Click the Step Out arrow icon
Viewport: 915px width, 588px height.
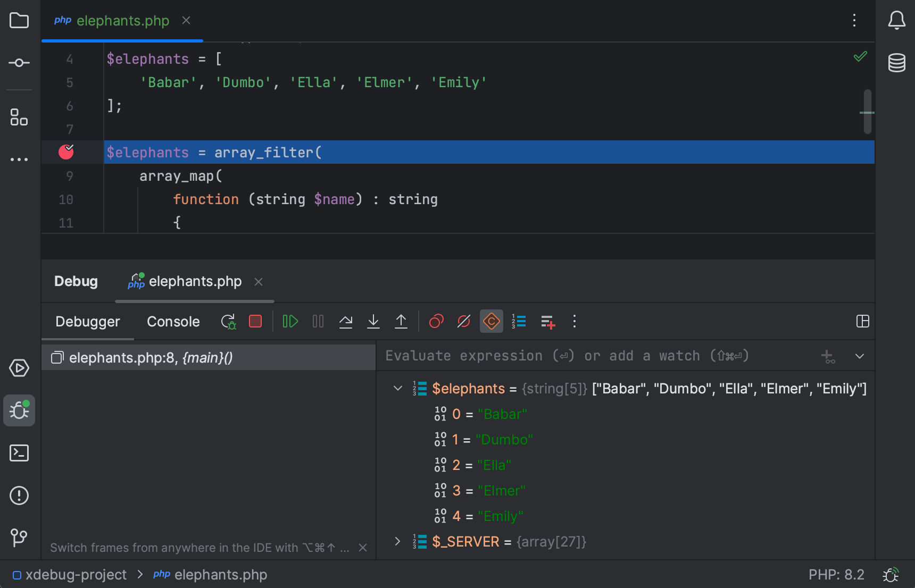pos(401,322)
